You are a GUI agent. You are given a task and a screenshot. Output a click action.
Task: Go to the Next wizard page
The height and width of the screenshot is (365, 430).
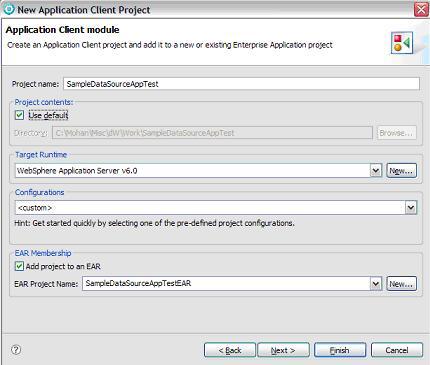pos(283,350)
